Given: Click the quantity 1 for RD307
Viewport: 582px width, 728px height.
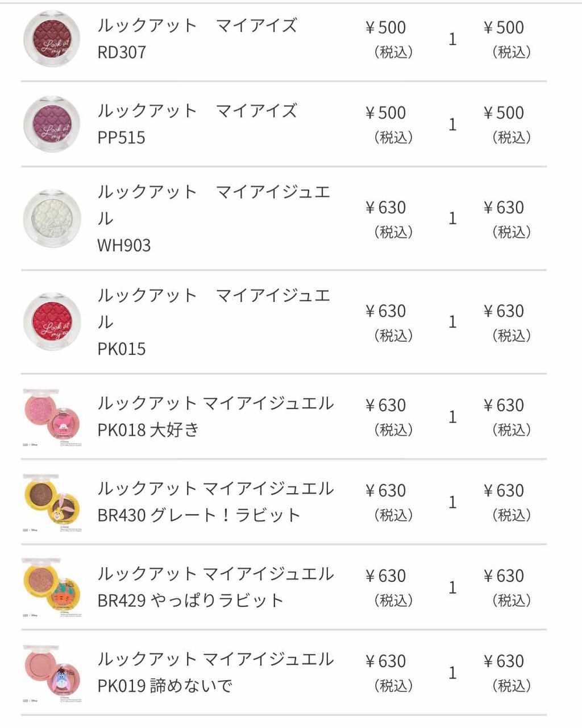Looking at the screenshot, I should [452, 39].
